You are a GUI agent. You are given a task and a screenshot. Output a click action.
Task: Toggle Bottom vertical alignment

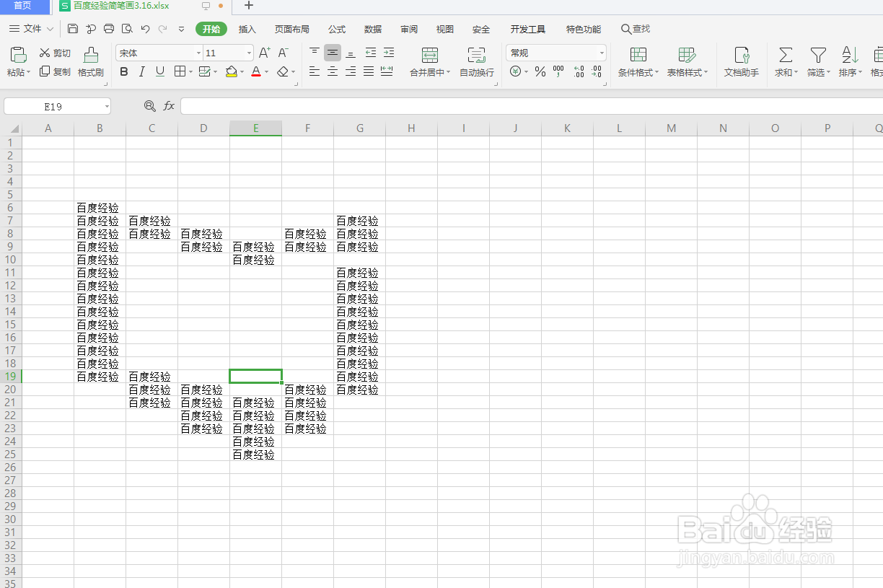[x=351, y=53]
